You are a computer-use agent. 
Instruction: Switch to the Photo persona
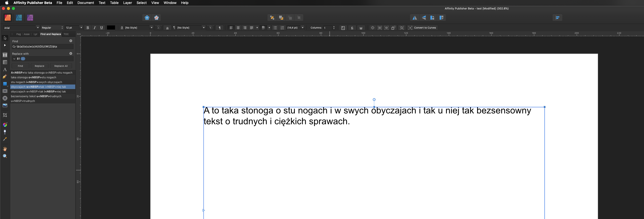point(30,17)
